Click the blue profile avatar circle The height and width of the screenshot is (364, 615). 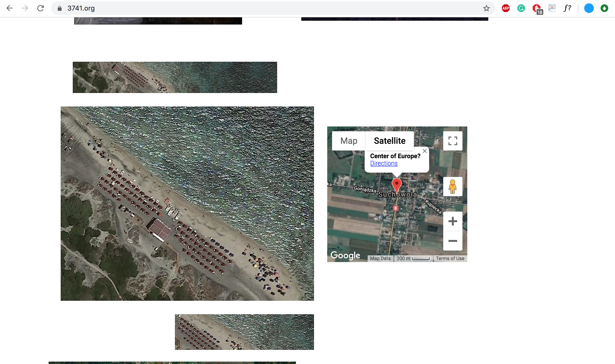[x=589, y=8]
